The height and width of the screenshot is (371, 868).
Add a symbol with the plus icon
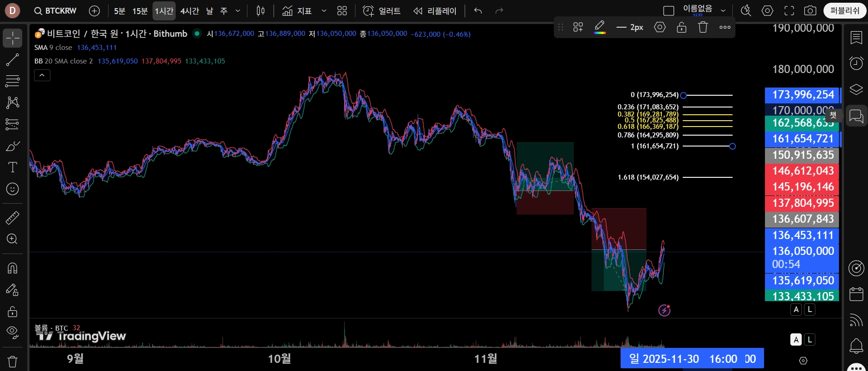point(94,11)
